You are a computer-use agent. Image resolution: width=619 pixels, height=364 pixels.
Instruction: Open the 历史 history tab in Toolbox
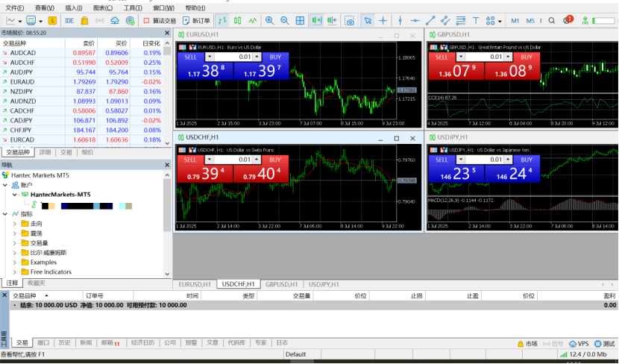[64, 342]
